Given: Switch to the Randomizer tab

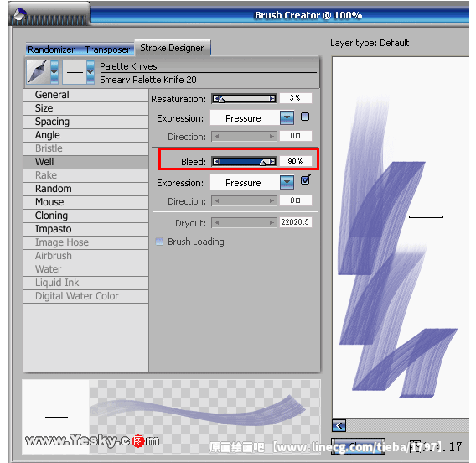Looking at the screenshot, I should click(x=51, y=49).
